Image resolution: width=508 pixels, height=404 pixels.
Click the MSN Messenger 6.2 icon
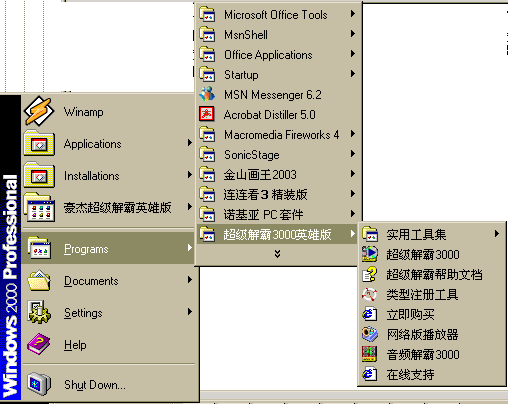point(207,94)
